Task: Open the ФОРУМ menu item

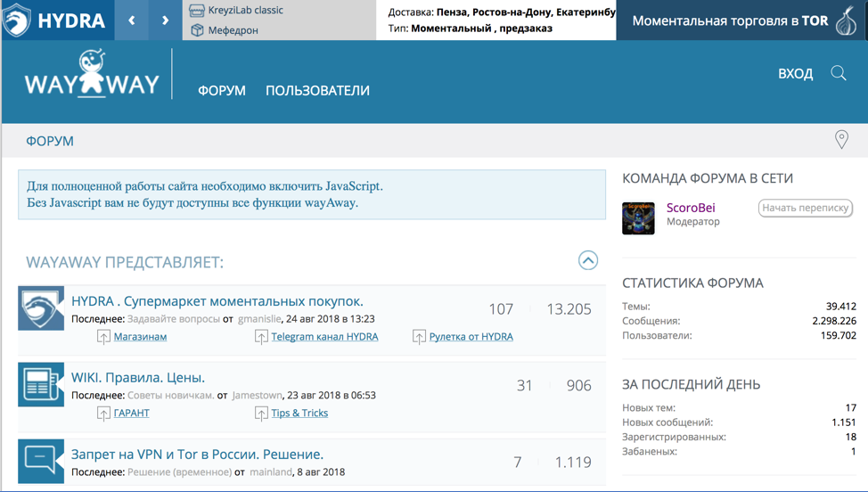Action: click(221, 90)
